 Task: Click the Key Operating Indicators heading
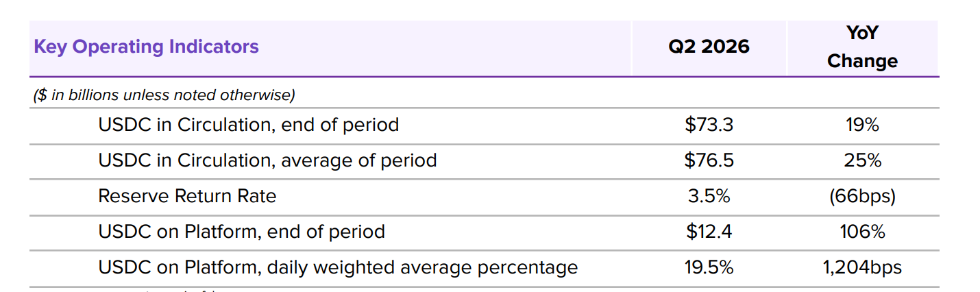[146, 47]
